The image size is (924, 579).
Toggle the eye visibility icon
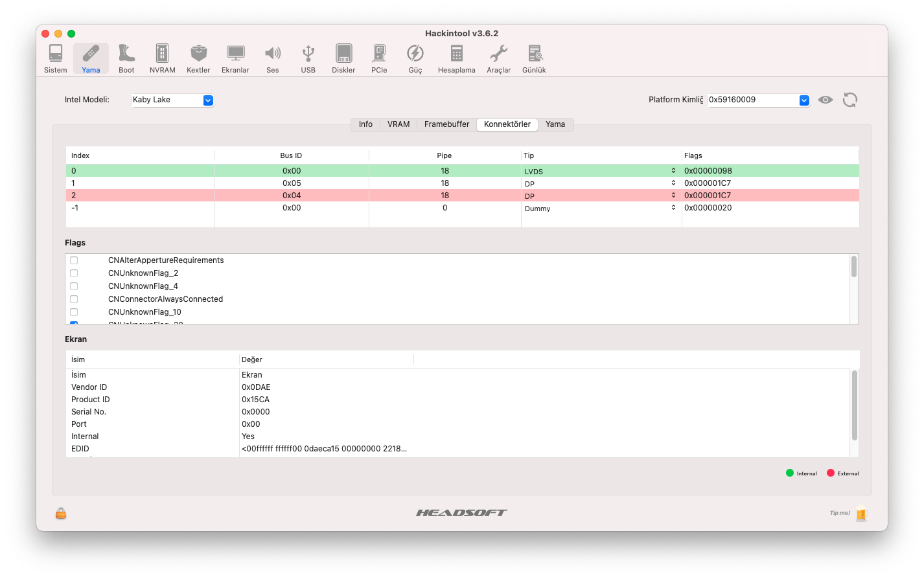825,100
